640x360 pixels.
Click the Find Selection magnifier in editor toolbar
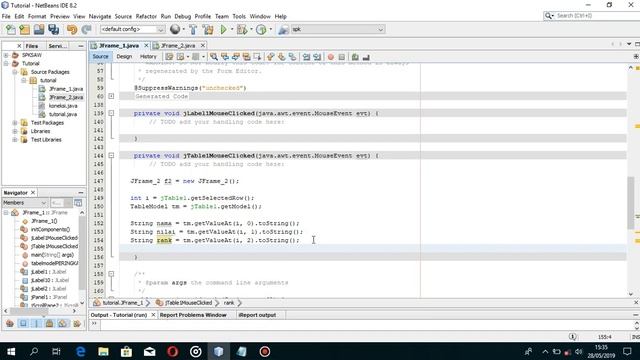click(213, 57)
